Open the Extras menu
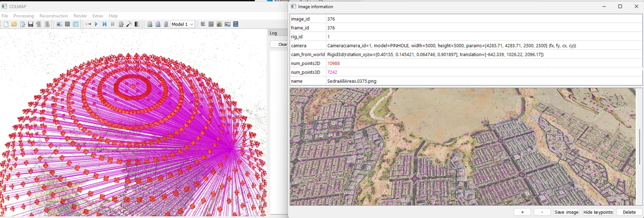 tap(97, 16)
